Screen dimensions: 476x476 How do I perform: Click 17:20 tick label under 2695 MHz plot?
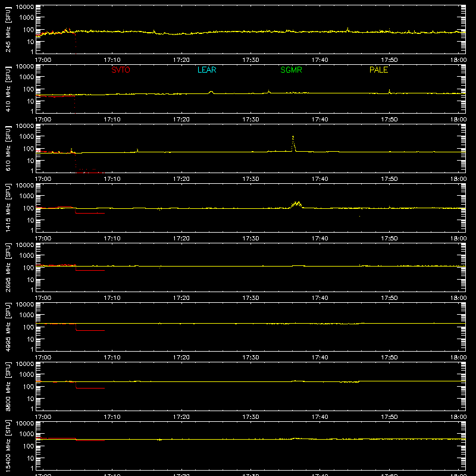181,298
